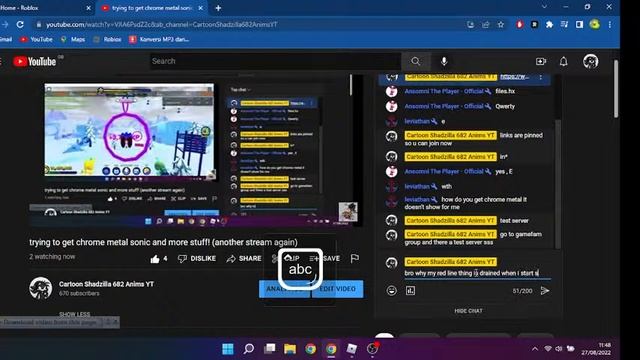
Task: Open options for pinned chat message
Action: tap(541, 77)
